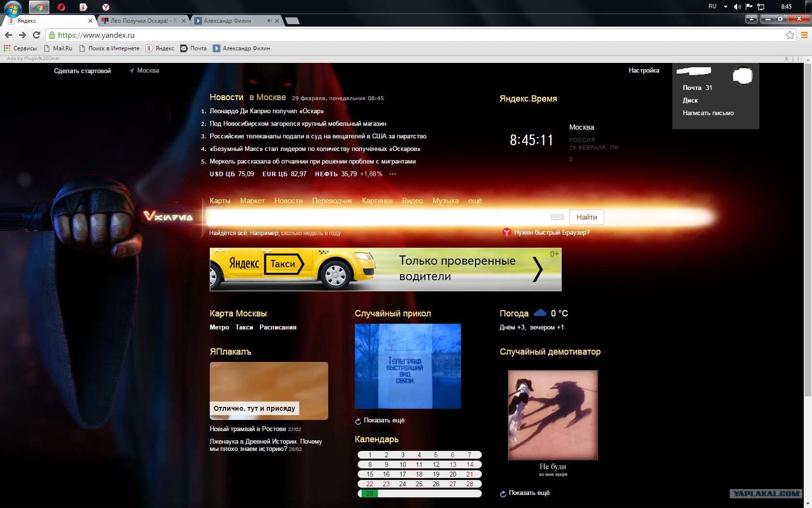Image resolution: width=812 pixels, height=508 pixels.
Task: Switch to the Лео Получил Оскара tab
Action: (x=143, y=21)
